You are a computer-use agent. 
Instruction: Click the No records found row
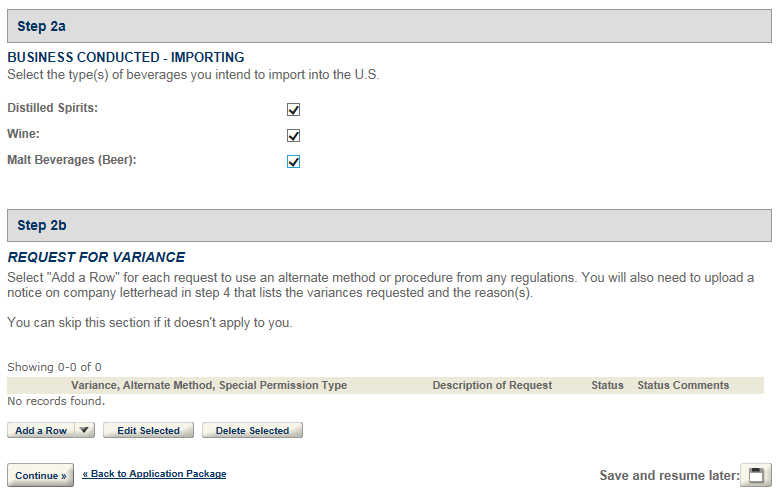(56, 401)
